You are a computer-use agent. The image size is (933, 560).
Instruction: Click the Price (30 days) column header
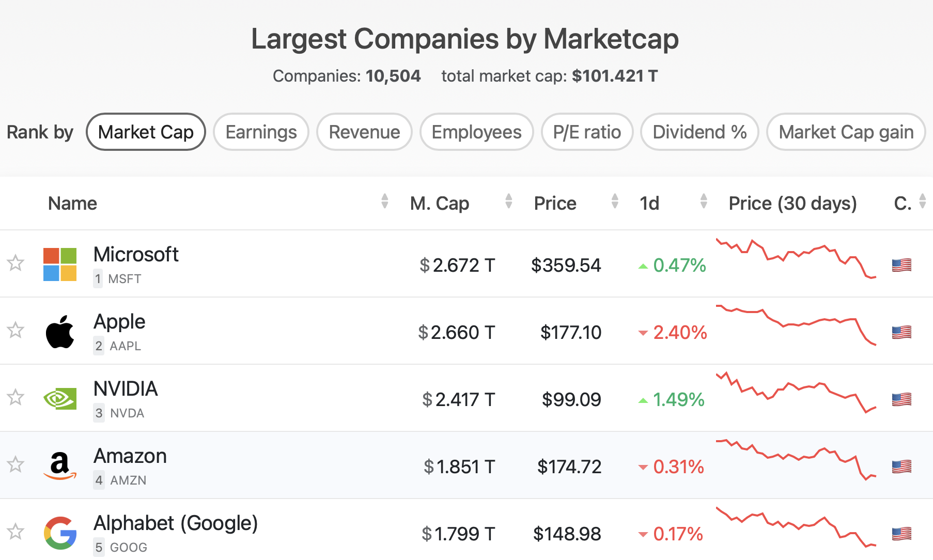point(792,204)
